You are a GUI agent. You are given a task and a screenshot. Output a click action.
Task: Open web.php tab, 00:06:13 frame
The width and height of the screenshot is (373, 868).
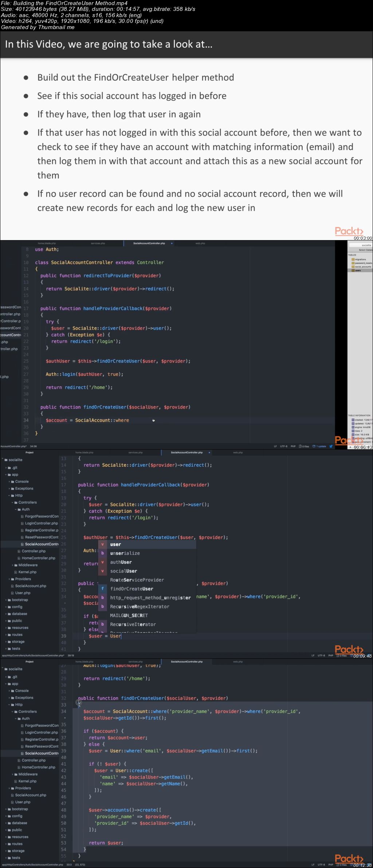click(200, 243)
